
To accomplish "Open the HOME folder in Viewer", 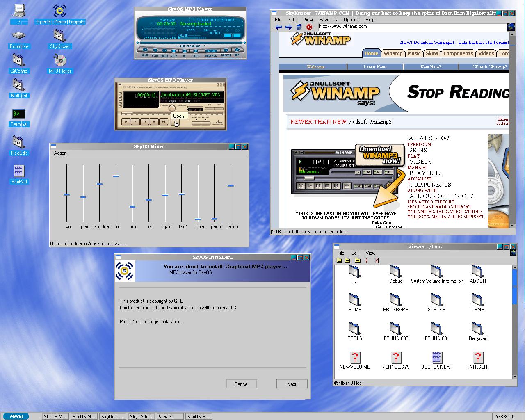I will point(355,303).
